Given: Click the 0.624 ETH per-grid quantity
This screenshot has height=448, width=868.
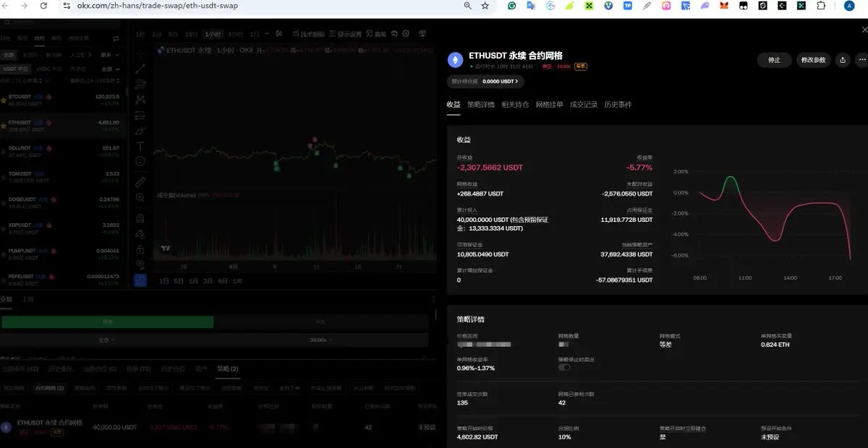Looking at the screenshot, I should (x=775, y=345).
